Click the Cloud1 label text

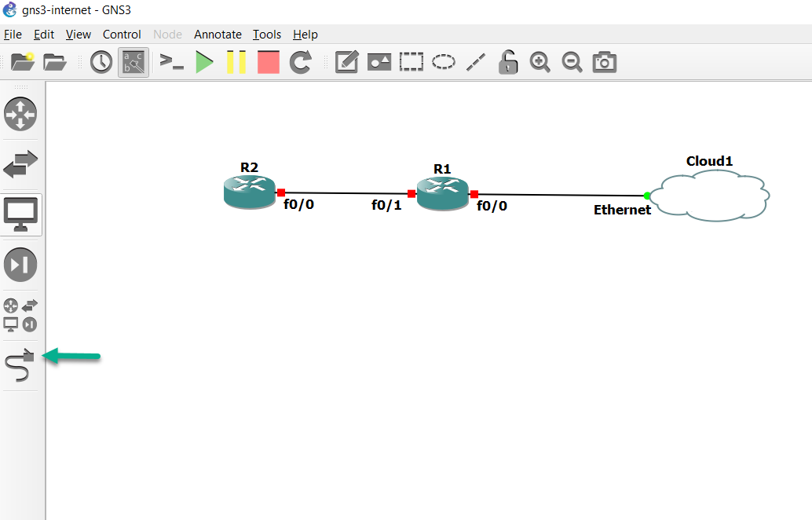tap(709, 161)
